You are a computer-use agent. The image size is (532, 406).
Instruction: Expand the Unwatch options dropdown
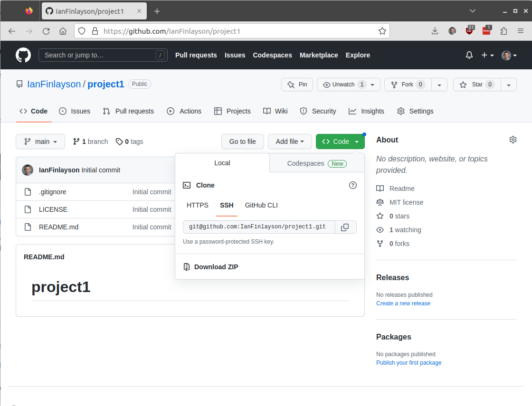tap(372, 85)
